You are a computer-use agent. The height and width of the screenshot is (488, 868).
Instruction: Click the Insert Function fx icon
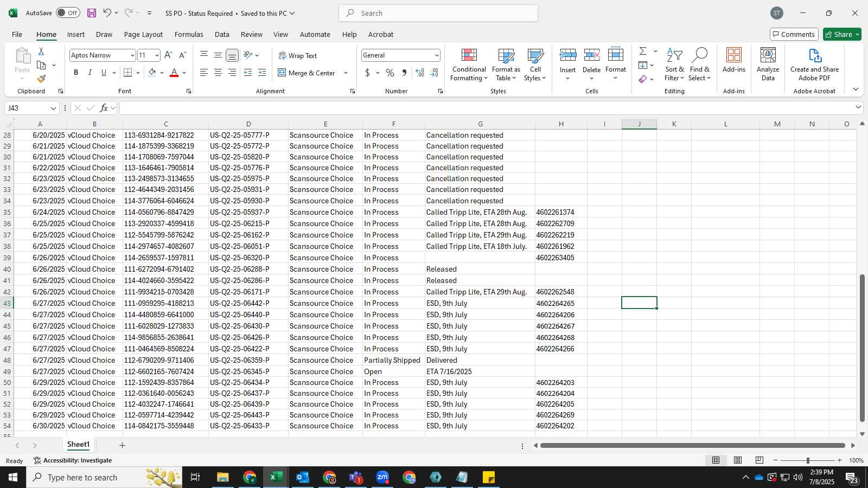(104, 108)
